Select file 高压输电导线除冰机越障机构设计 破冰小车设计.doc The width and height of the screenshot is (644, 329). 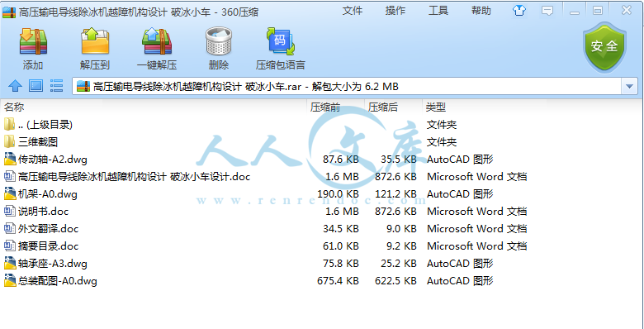point(135,177)
